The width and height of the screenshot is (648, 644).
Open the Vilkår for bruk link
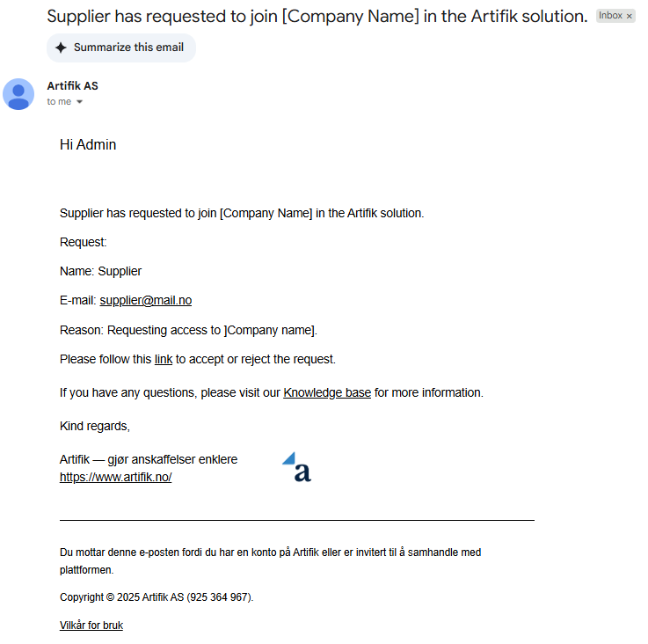(x=91, y=625)
